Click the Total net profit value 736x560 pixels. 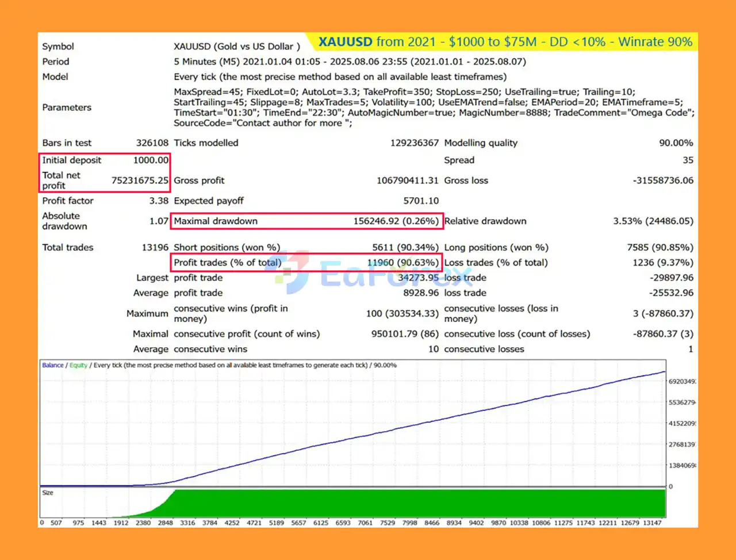pyautogui.click(x=140, y=181)
